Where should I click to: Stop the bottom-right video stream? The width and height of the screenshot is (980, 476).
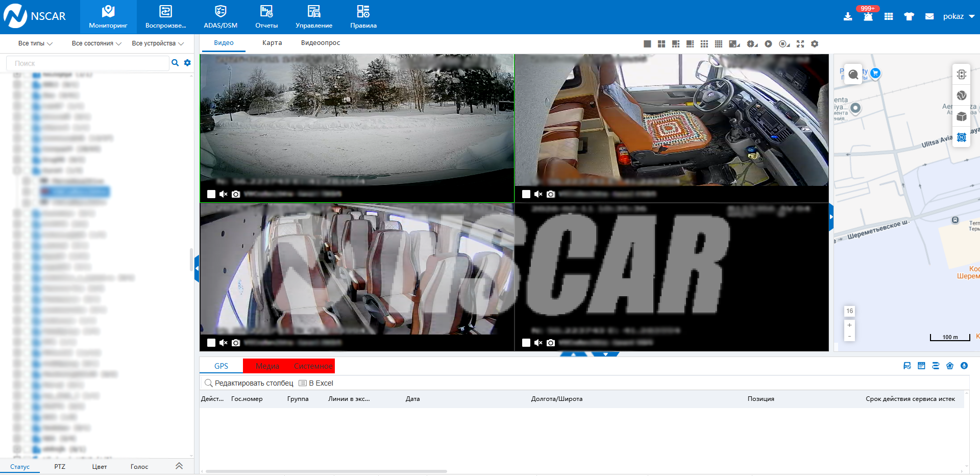pyautogui.click(x=526, y=343)
